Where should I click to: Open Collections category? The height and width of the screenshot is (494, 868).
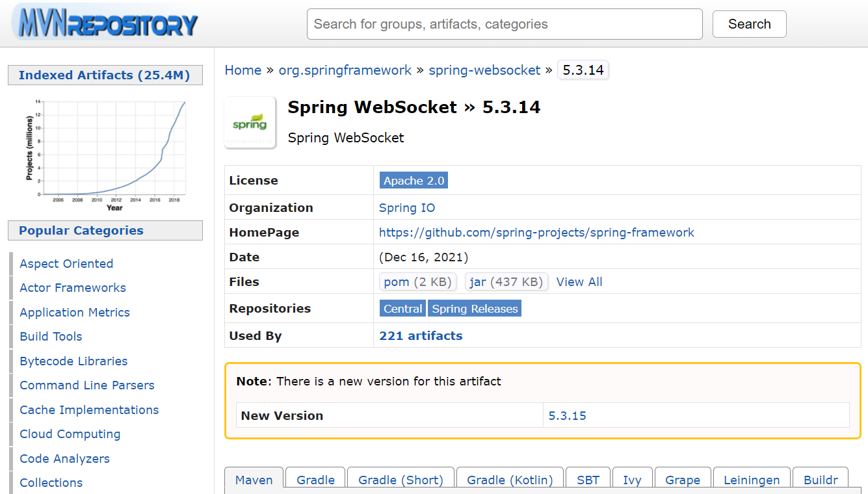click(51, 483)
